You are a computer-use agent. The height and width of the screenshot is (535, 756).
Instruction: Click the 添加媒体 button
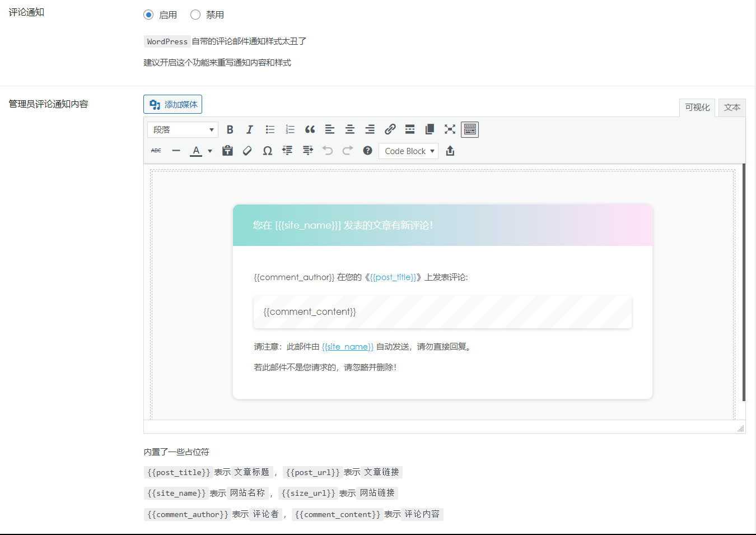pyautogui.click(x=172, y=104)
